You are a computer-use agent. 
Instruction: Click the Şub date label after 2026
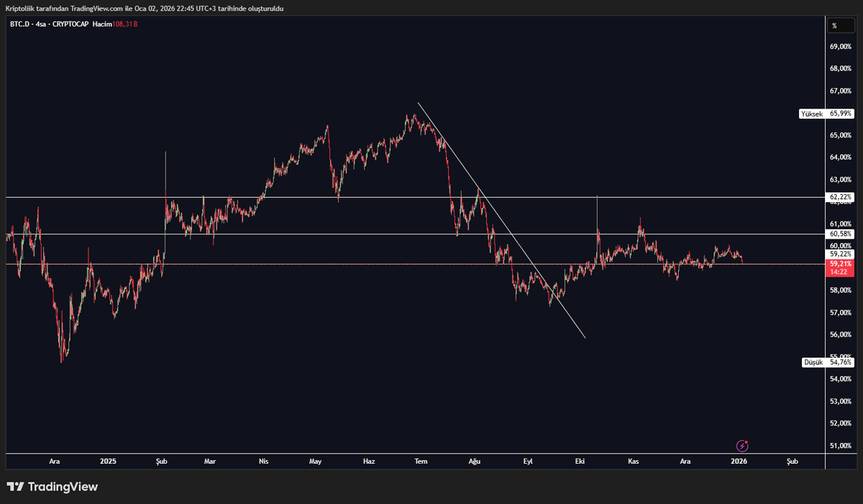[793, 461]
